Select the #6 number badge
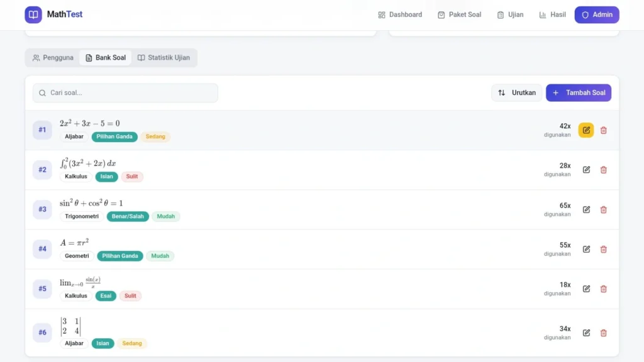Screen dimensions: 644x362 [x=42, y=332]
